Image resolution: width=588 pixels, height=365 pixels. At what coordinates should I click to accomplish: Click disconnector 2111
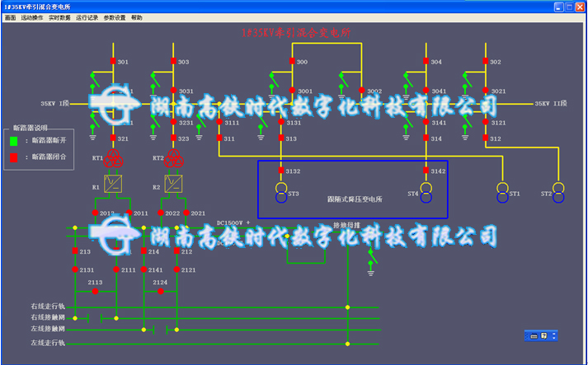(116, 269)
